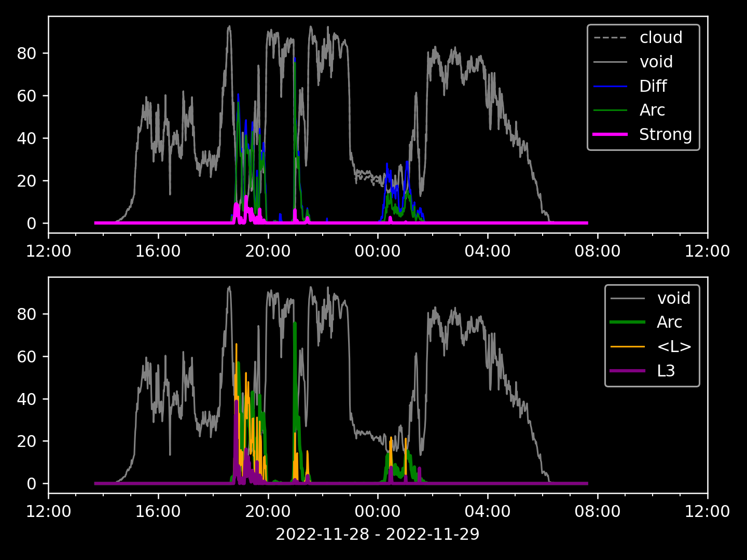Select "void" label in upper chart legend

point(656,62)
